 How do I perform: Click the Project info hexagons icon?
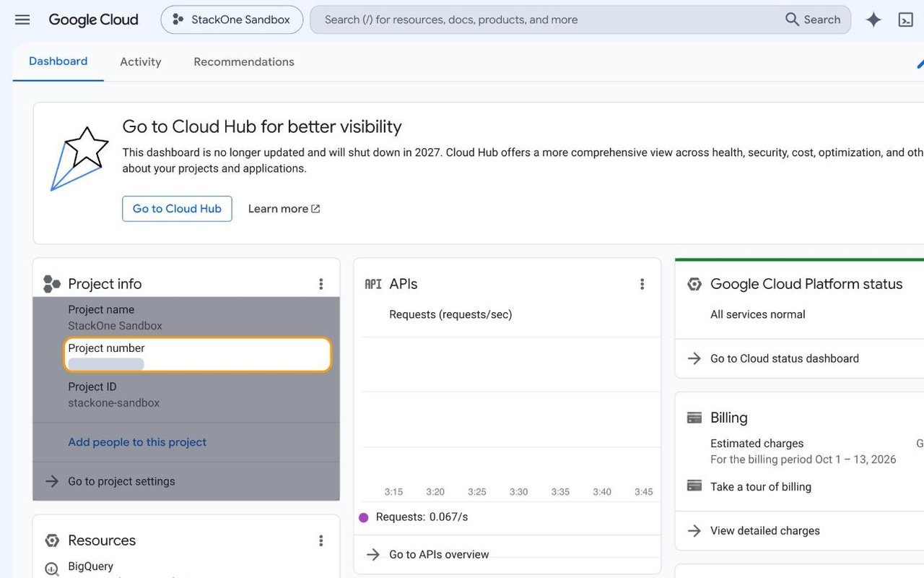[x=51, y=284]
